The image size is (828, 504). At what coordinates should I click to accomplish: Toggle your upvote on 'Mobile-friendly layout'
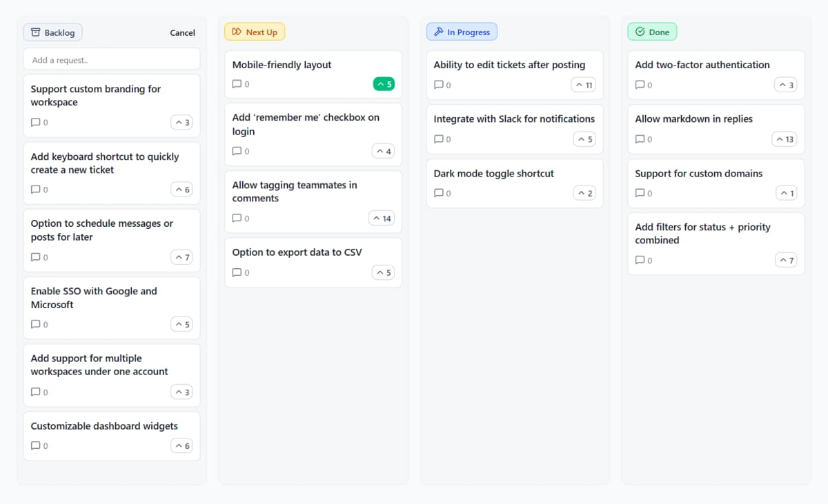pos(384,83)
